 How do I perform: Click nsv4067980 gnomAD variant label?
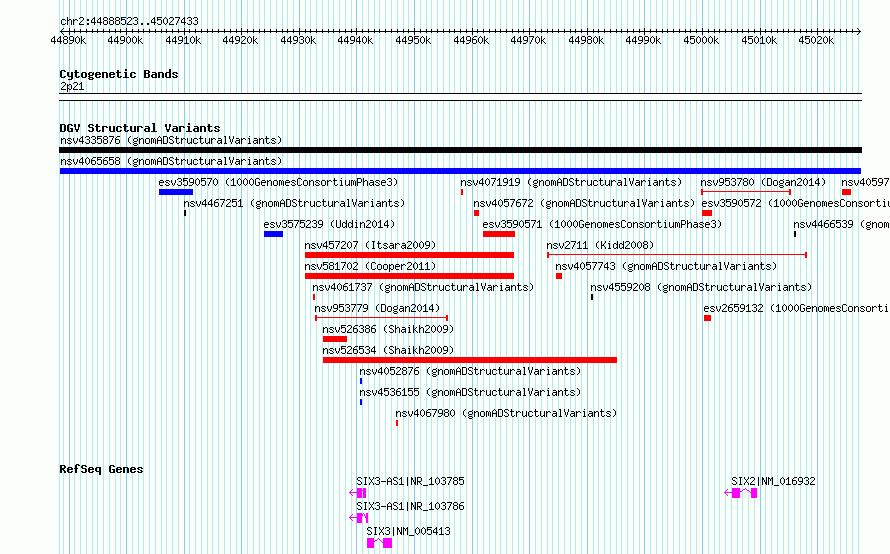[506, 413]
